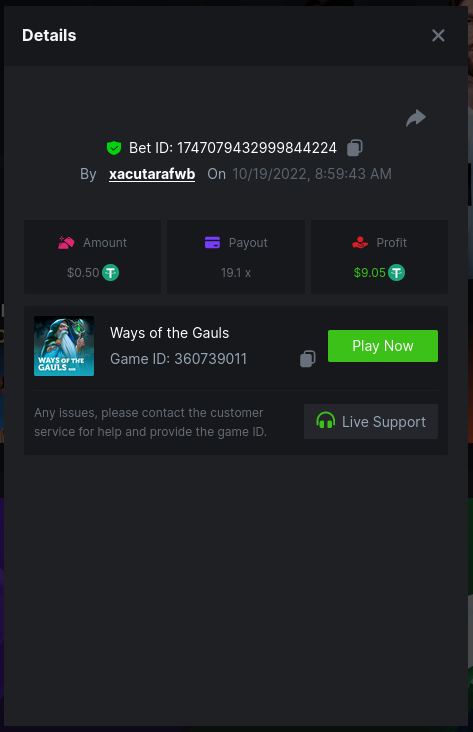The width and height of the screenshot is (473, 732).
Task: Click the red Profit hand icon
Action: [360, 243]
